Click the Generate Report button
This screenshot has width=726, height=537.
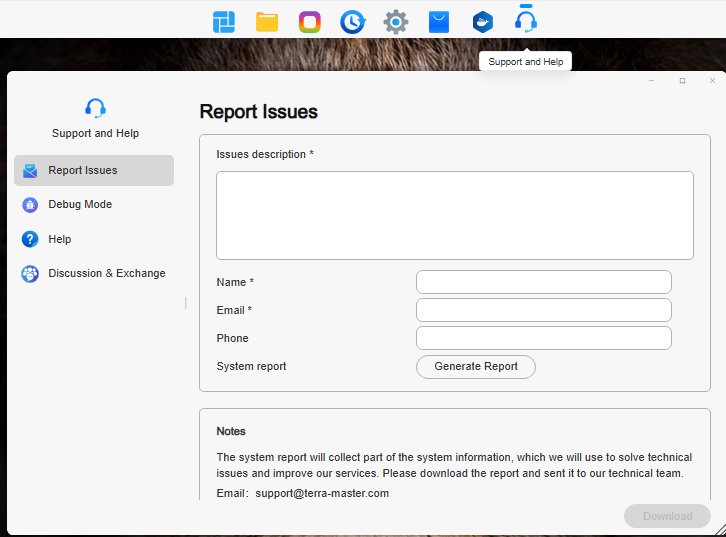tap(476, 367)
